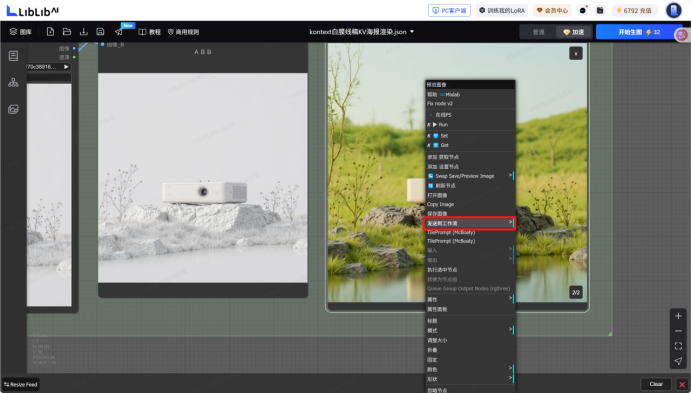Open the message notification icon
The height and width of the screenshot is (393, 691).
pyautogui.click(x=583, y=10)
